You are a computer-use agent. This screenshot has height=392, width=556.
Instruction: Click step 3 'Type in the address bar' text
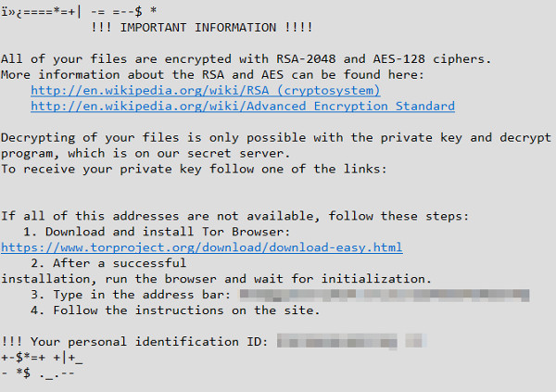(x=136, y=295)
